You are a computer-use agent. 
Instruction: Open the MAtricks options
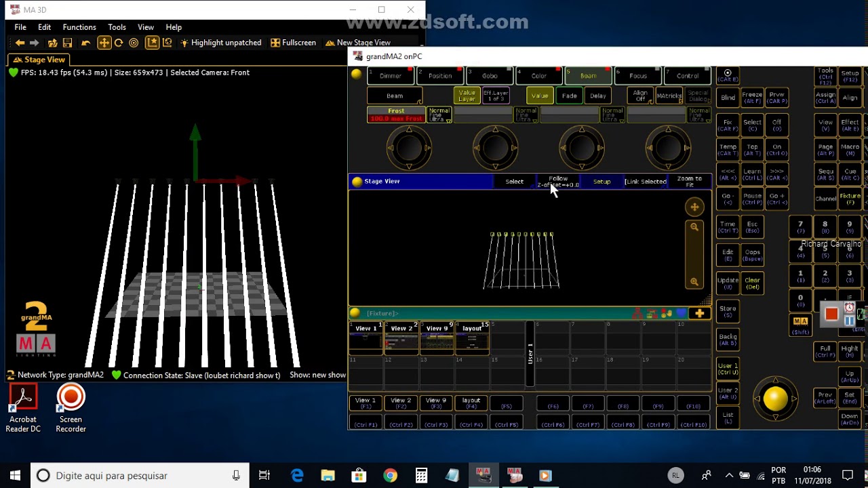[x=669, y=96]
